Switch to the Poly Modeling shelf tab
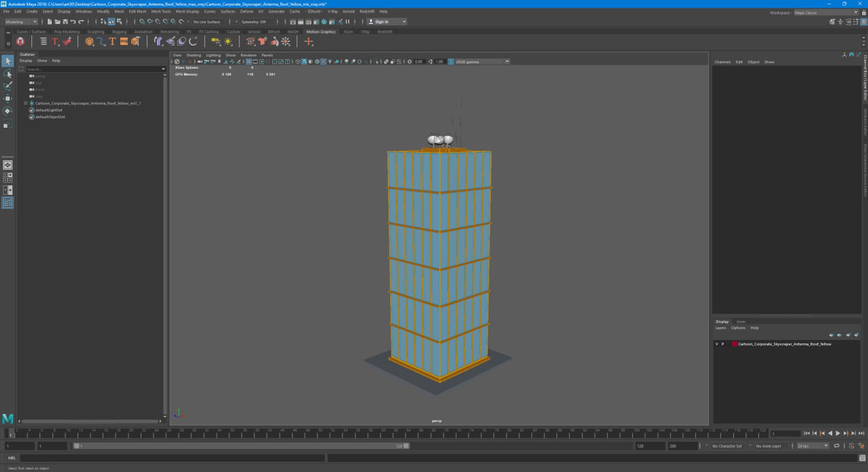The width and height of the screenshot is (868, 472). coord(67,32)
